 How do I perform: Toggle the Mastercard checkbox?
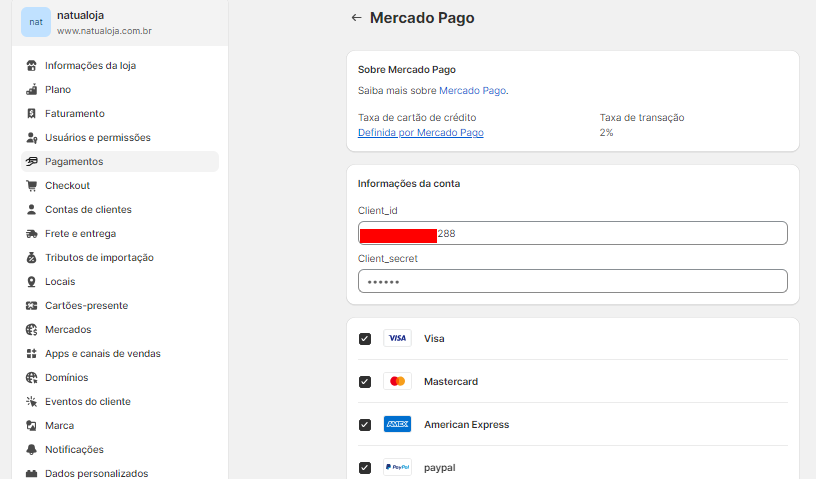click(365, 382)
